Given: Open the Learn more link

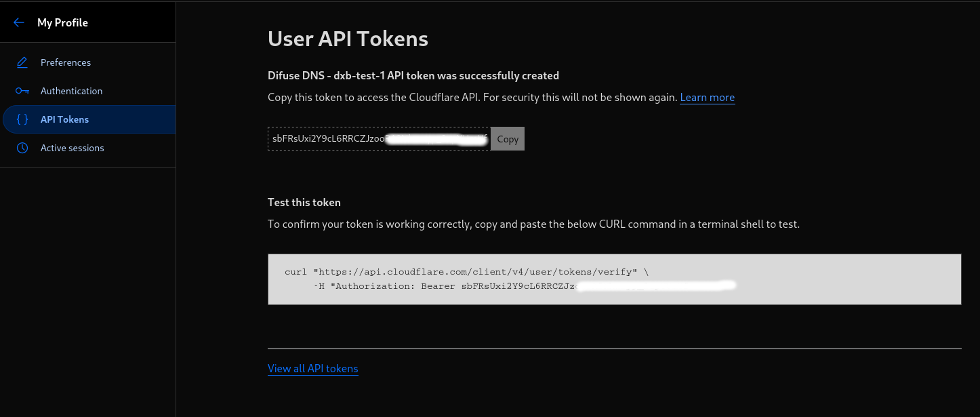Looking at the screenshot, I should pos(707,97).
